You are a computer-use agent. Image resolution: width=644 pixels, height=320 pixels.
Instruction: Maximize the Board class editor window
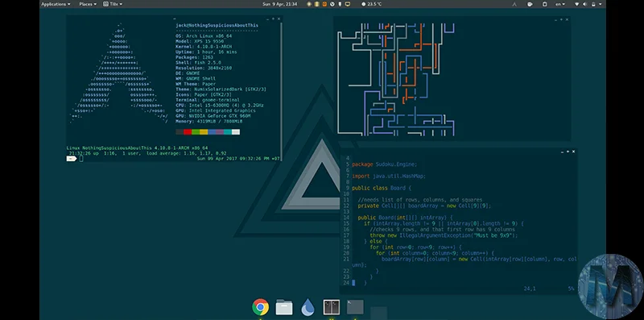(x=568, y=152)
